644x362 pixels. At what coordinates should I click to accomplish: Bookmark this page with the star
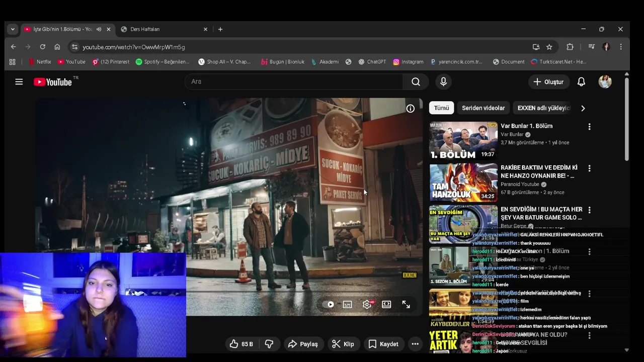549,47
